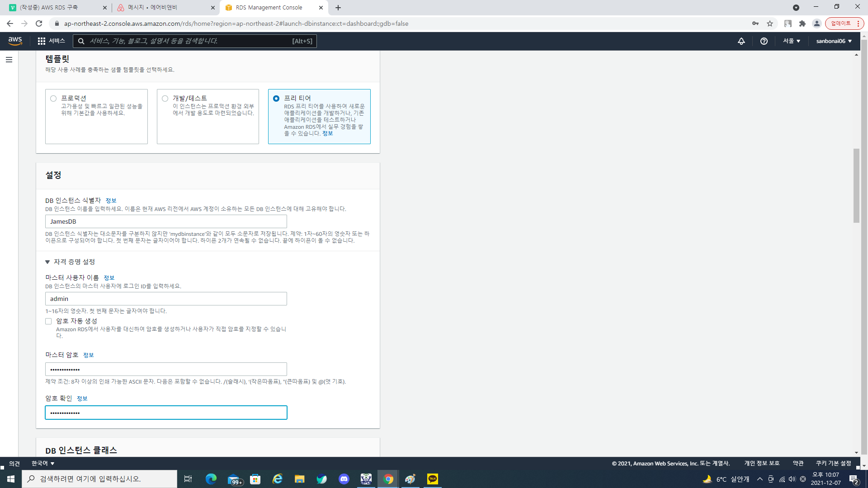Screen dimensions: 868x488
Task: Click 정보 link next to 마스터 암호
Action: pos(88,355)
